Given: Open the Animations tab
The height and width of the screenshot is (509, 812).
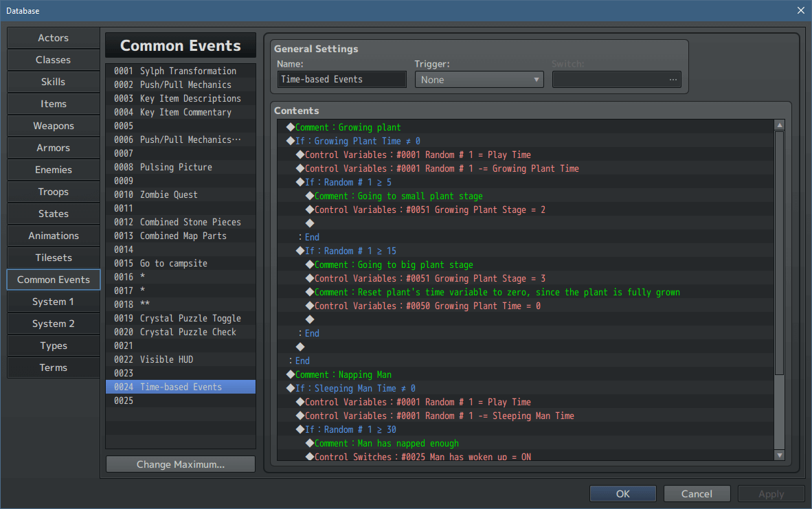Looking at the screenshot, I should pos(54,236).
